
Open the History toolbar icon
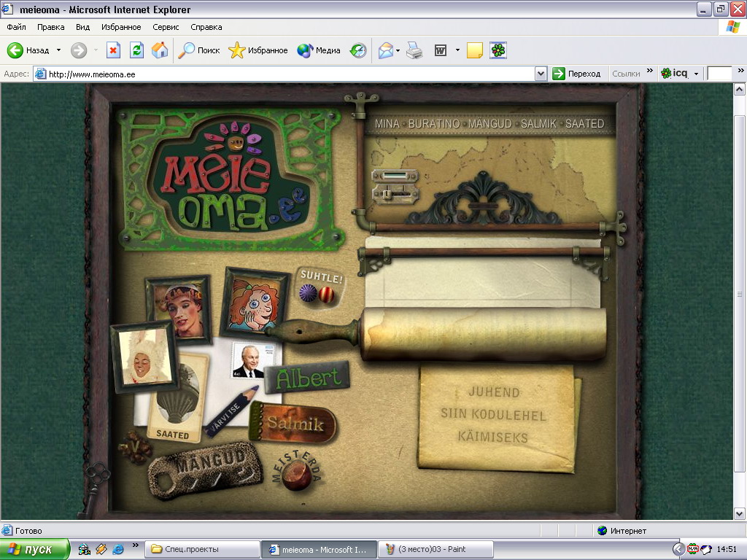358,50
